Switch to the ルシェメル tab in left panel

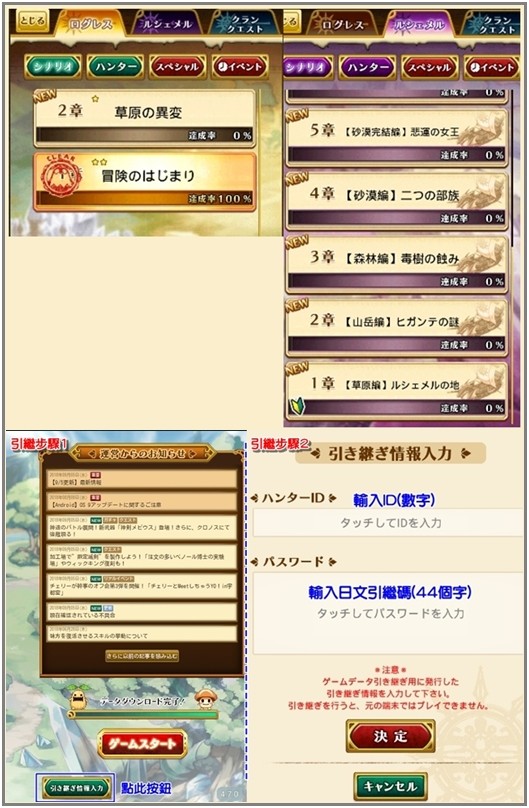point(167,24)
